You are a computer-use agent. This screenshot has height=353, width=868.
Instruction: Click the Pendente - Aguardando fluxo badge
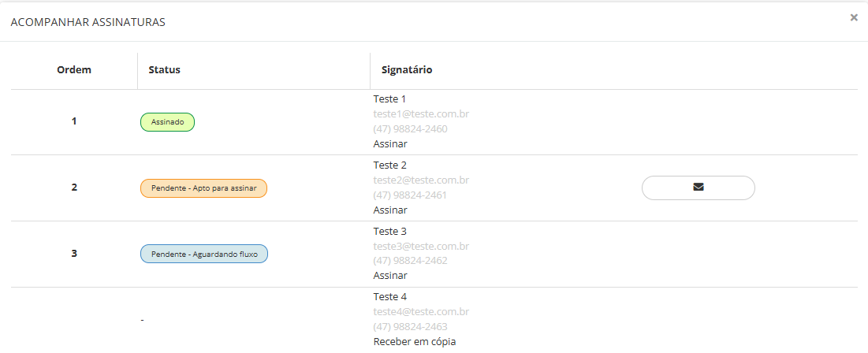tap(204, 255)
